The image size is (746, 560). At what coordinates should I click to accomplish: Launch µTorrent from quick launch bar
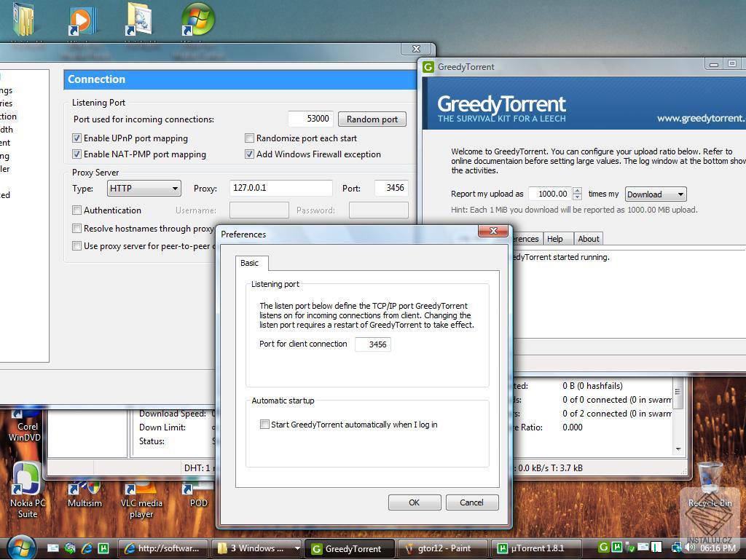(103, 548)
